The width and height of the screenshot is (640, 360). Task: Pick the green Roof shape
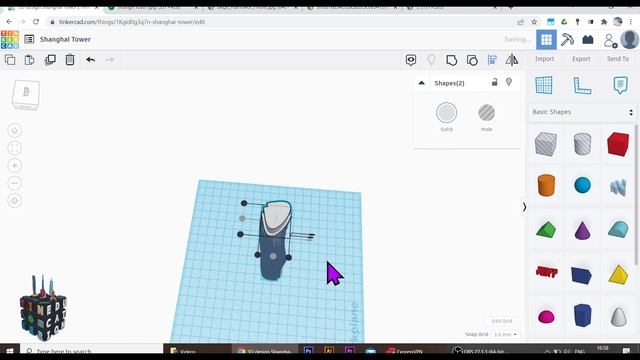pyautogui.click(x=546, y=229)
